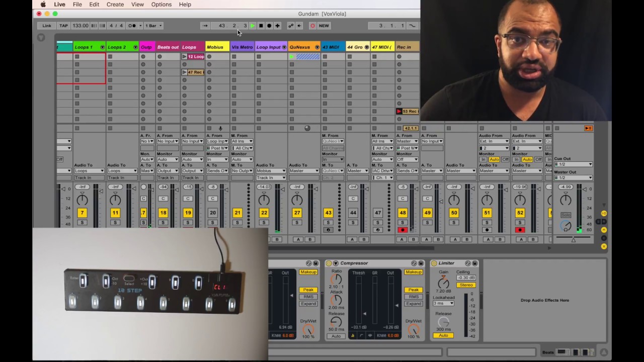644x362 pixels.
Task: Click Hot-Swap icon on Limiter device
Action: [x=468, y=263]
